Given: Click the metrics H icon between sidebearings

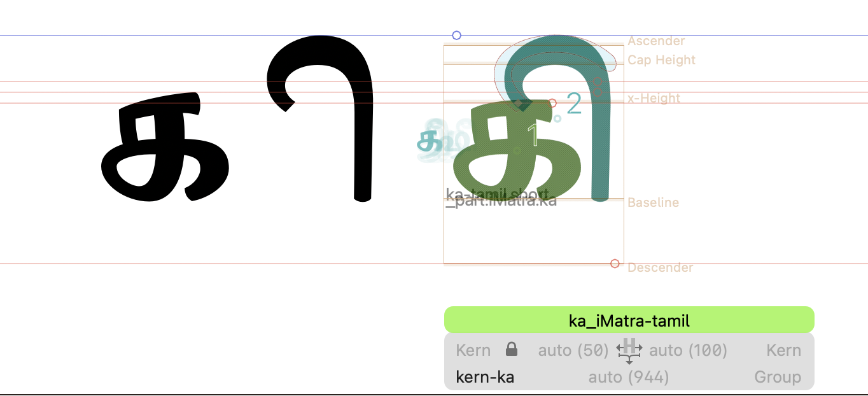Looking at the screenshot, I should [x=629, y=350].
